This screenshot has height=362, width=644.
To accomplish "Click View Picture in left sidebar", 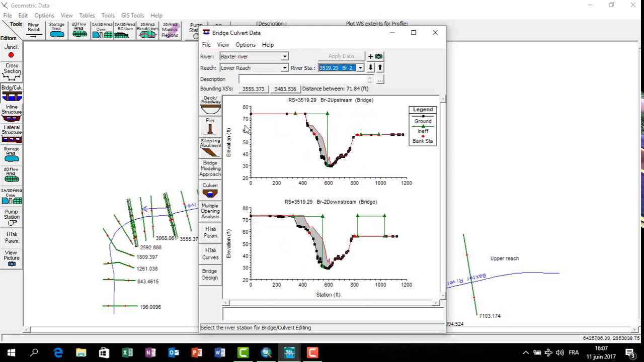I will pyautogui.click(x=11, y=259).
